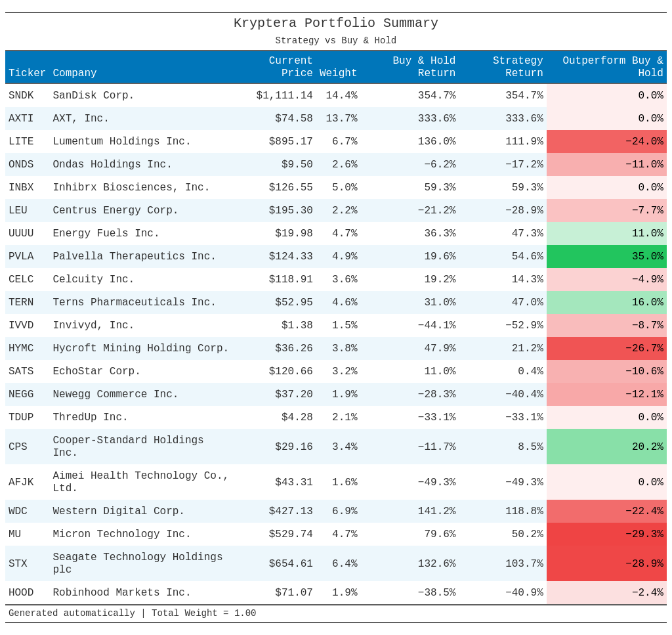The height and width of the screenshot is (635, 672).
Task: Click the Company column header
Action: pyautogui.click(x=75, y=73)
